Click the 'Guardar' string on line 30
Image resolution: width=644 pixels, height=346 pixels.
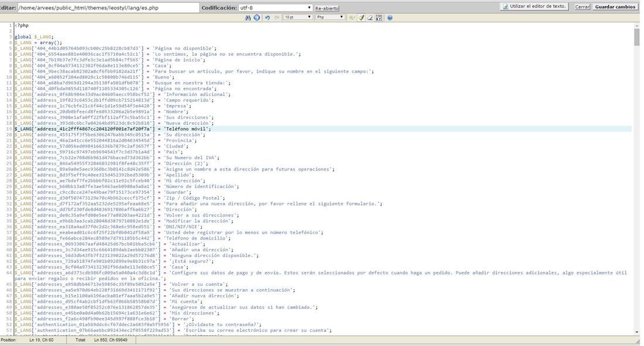pyautogui.click(x=176, y=192)
